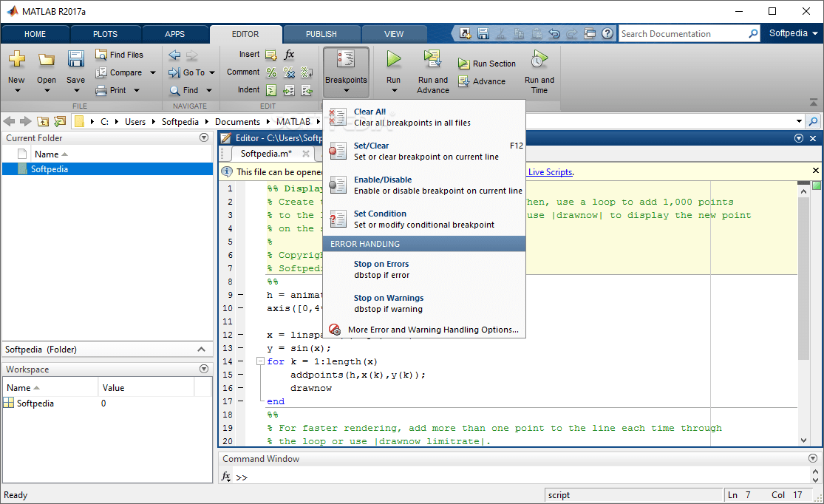824x504 pixels.
Task: Collapse the for loop code fold
Action: [259, 361]
